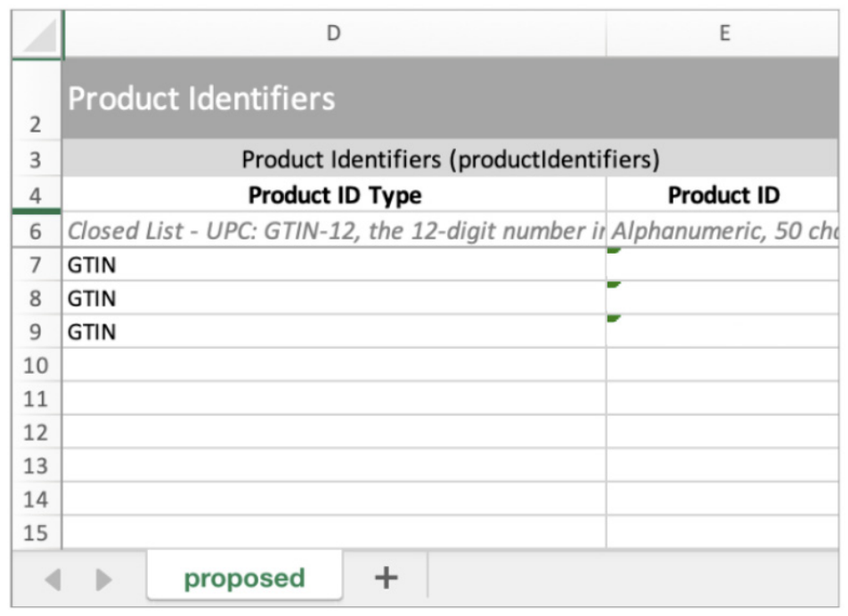Select GTIN cell in row 9
This screenshot has width=848, height=616.
coord(334,332)
